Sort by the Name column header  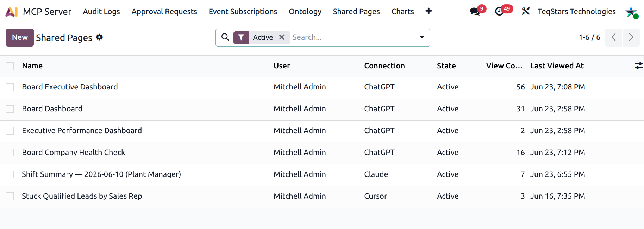coord(32,66)
